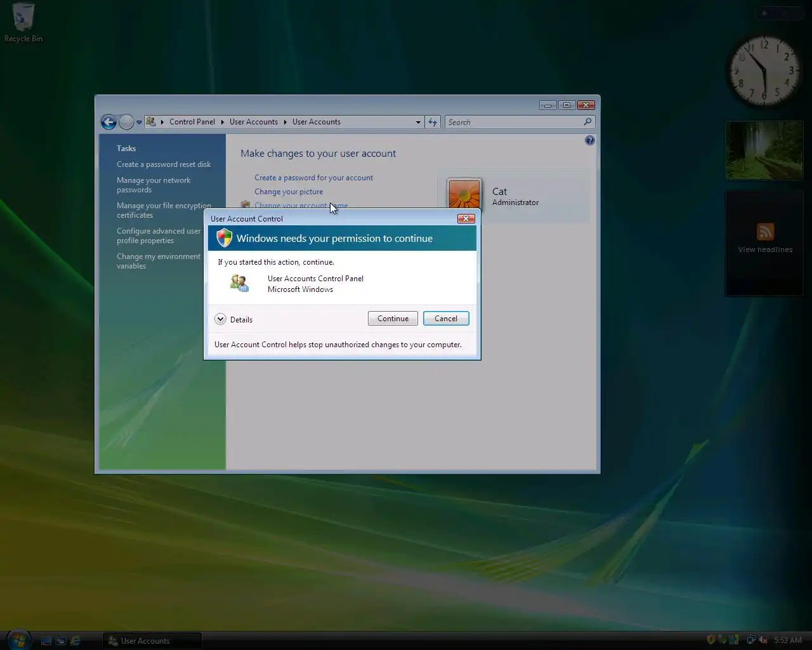
Task: Open the address bar history dropdown
Action: [418, 122]
